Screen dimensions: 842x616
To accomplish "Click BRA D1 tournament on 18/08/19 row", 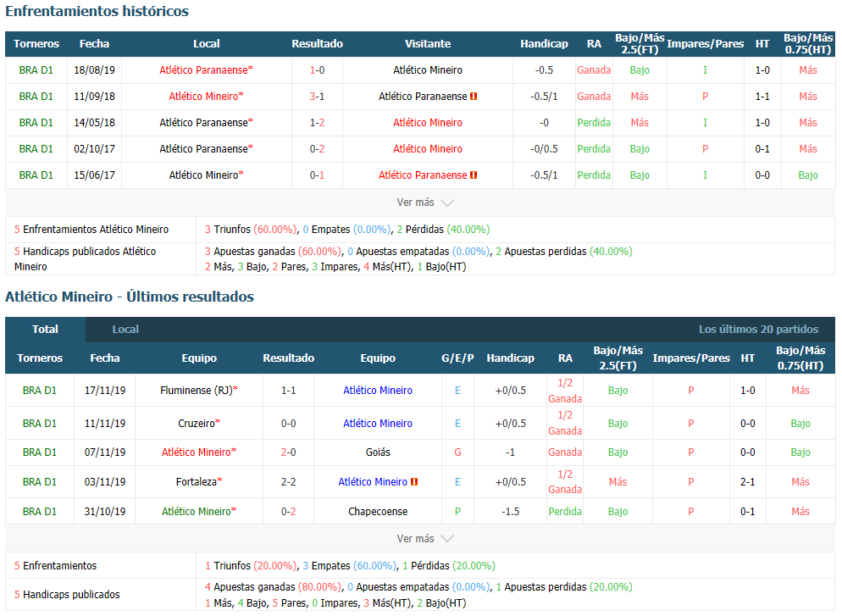I will point(36,69).
